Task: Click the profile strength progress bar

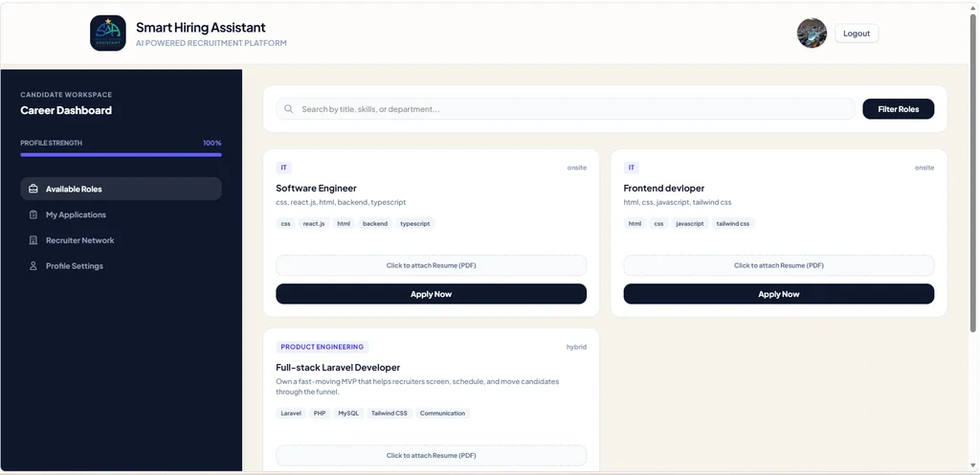Action: 121,154
